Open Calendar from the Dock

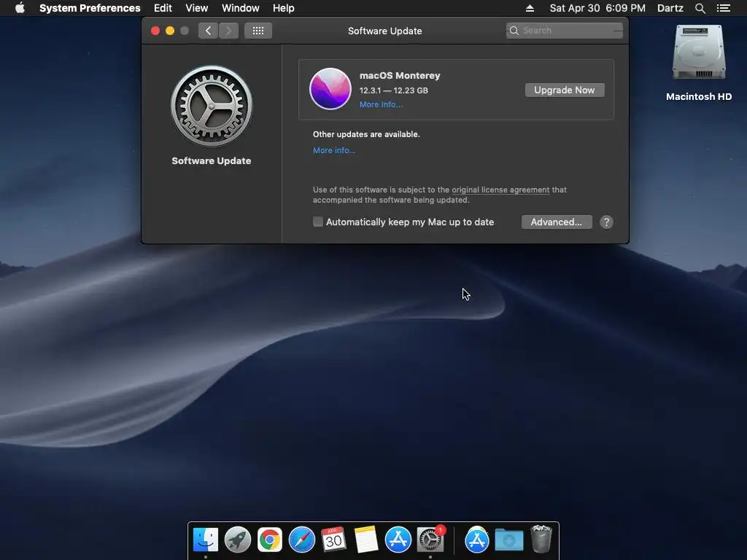[x=333, y=540]
